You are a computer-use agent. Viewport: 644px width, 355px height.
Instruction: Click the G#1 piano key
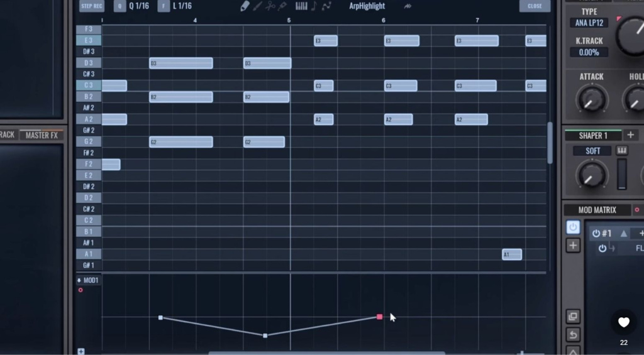(89, 266)
